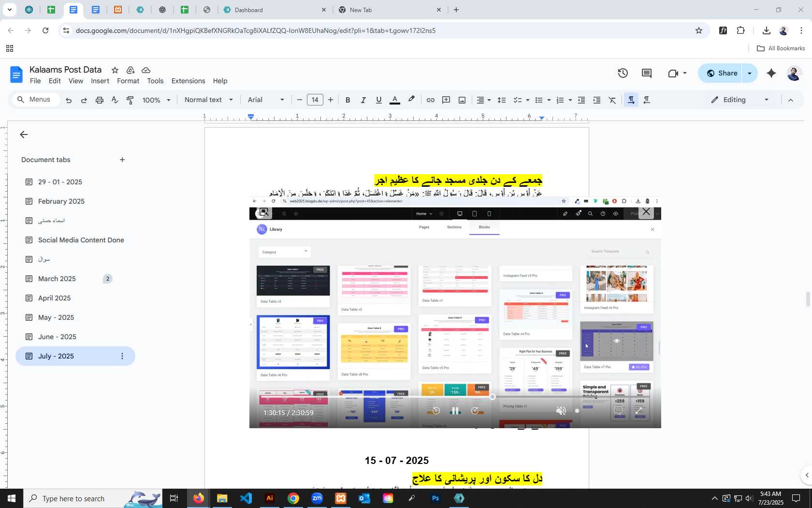Open the text color picker
This screenshot has height=508, width=812.
[395, 100]
